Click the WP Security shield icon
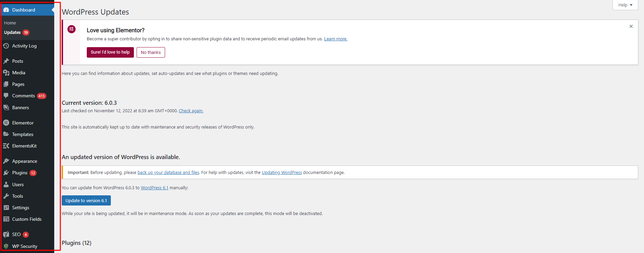 (x=6, y=246)
